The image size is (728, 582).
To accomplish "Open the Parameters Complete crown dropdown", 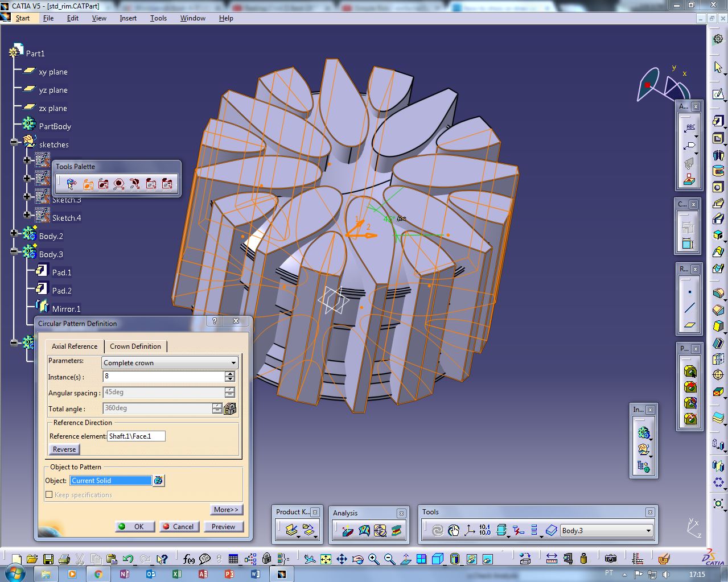I will pyautogui.click(x=170, y=363).
